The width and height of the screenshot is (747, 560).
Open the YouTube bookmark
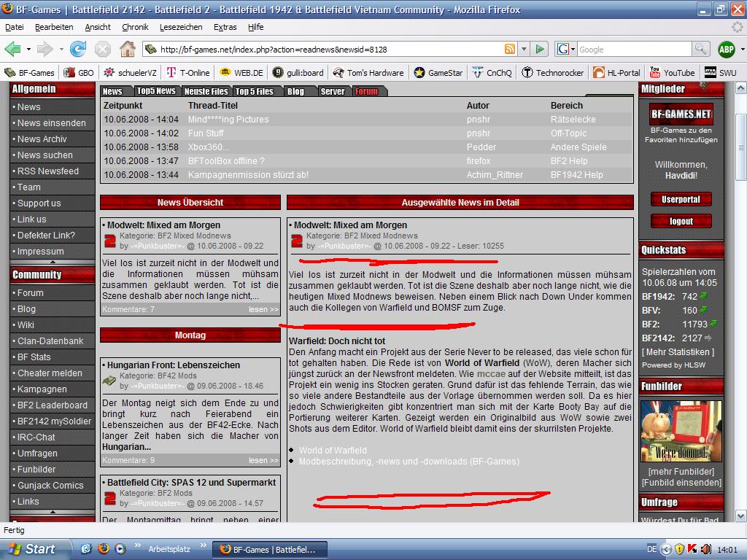(672, 72)
